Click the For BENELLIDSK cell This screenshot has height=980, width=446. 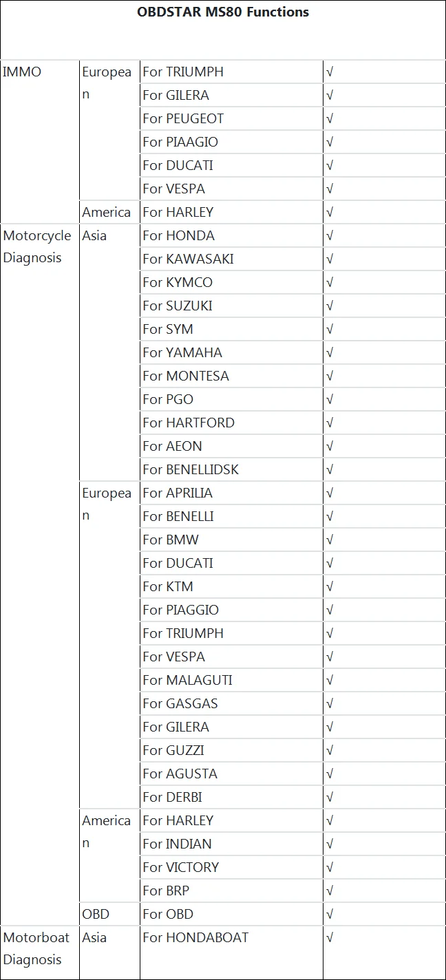231,469
